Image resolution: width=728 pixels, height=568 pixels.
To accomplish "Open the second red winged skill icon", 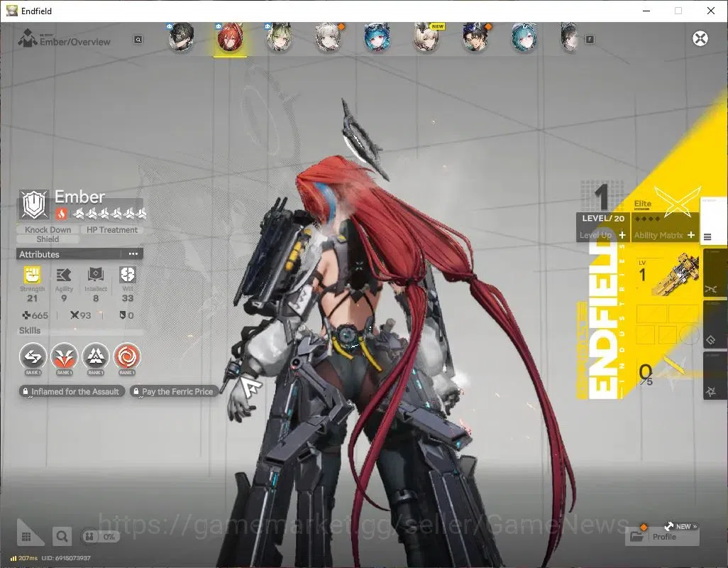I will 64,356.
